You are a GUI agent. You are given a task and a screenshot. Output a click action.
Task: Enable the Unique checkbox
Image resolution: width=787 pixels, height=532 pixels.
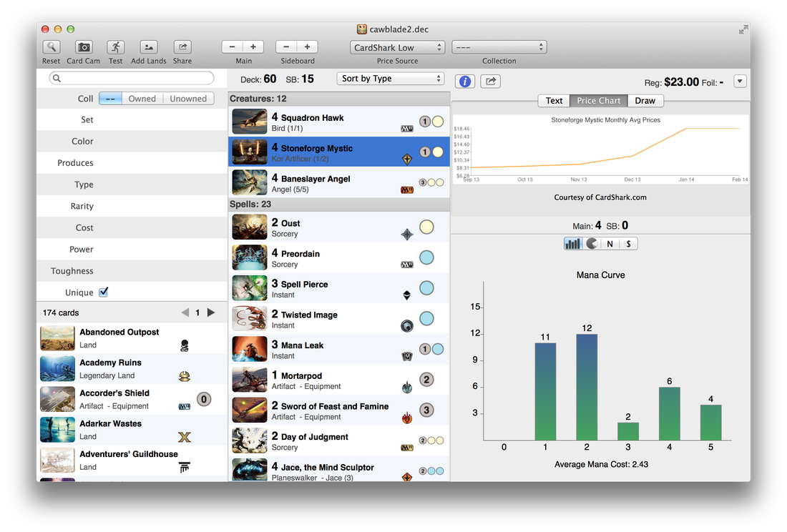[x=103, y=291]
